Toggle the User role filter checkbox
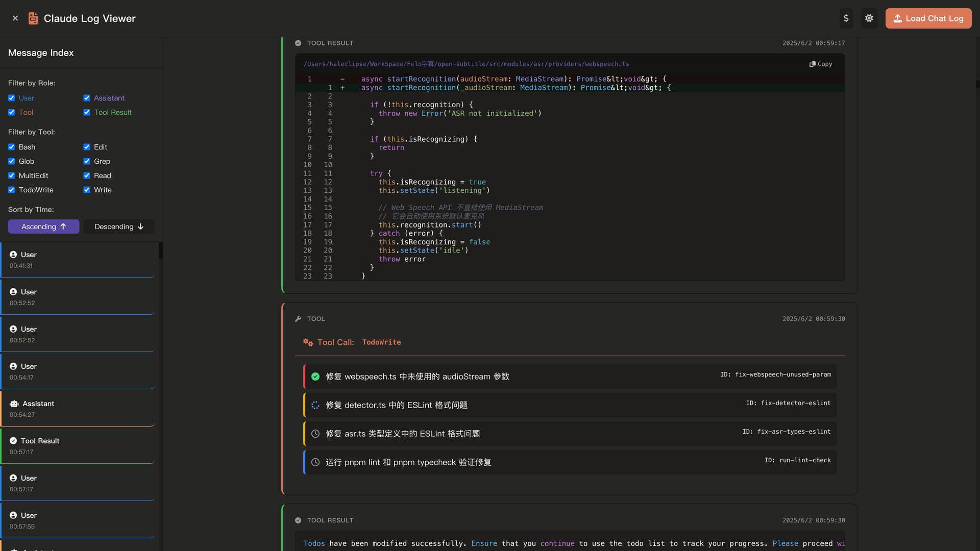Image resolution: width=980 pixels, height=551 pixels. (11, 98)
